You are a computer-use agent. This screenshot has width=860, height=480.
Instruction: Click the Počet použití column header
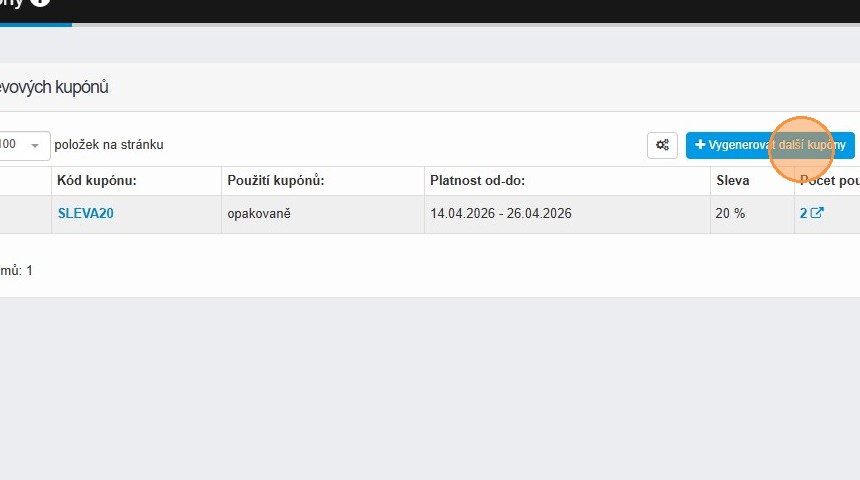click(828, 181)
